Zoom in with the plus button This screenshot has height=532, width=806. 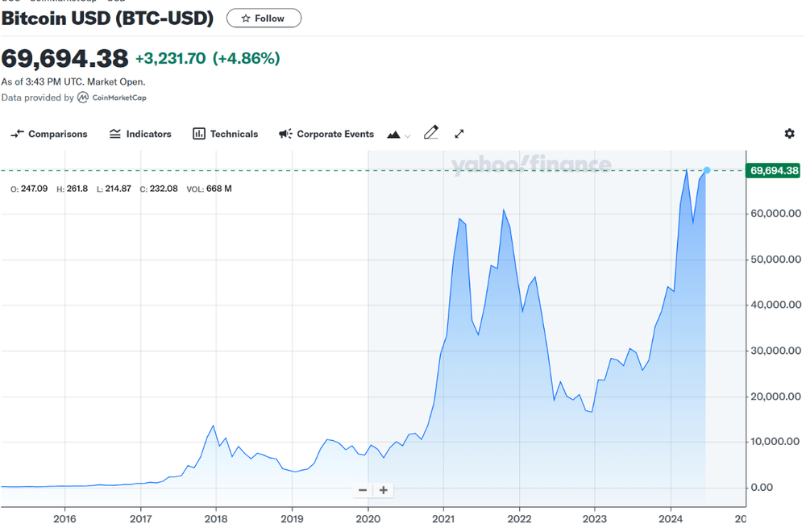tap(384, 490)
